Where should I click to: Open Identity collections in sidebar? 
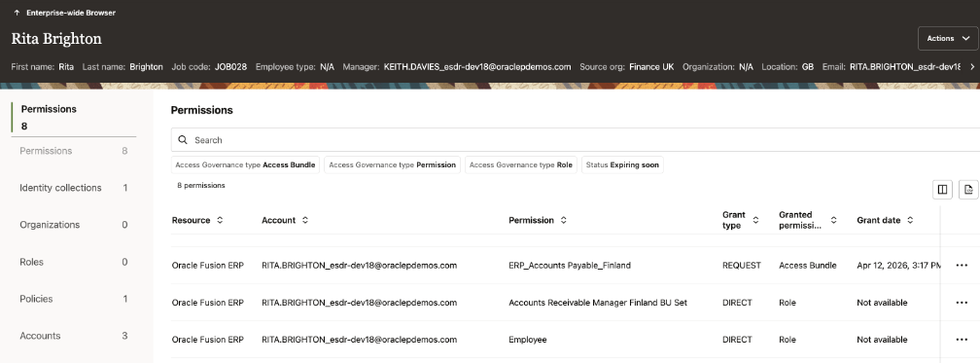click(74, 188)
